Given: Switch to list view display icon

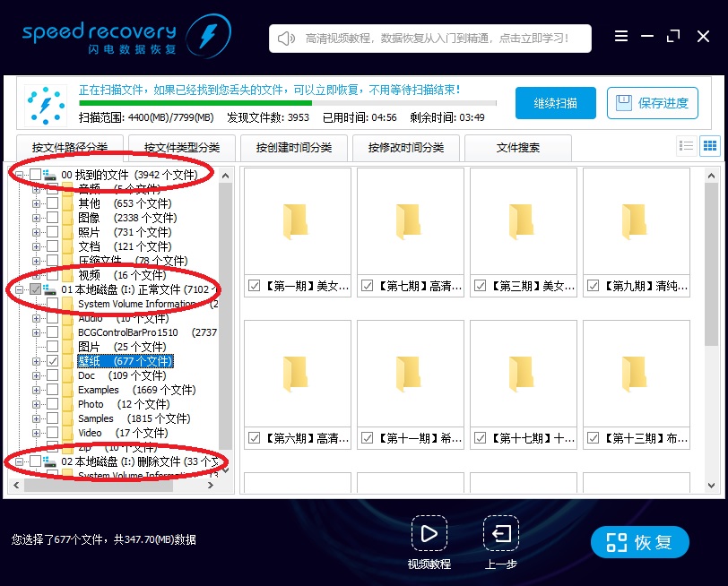Looking at the screenshot, I should 689,145.
